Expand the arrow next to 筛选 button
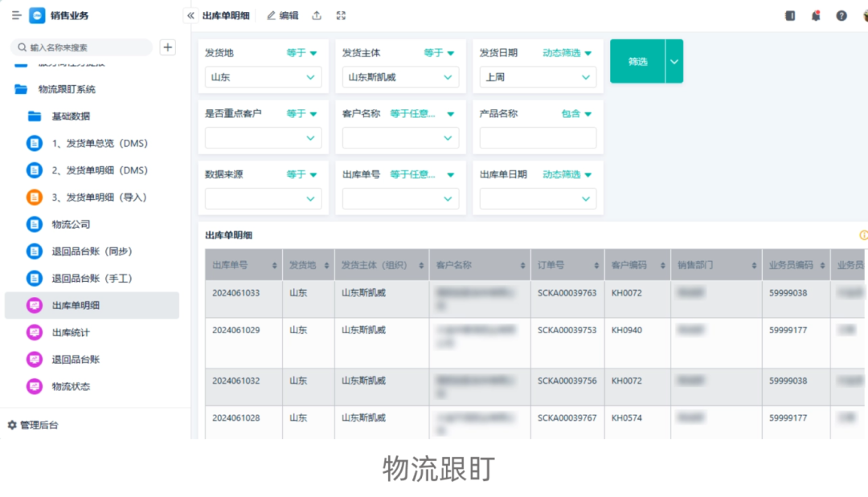868x497 pixels. point(674,61)
